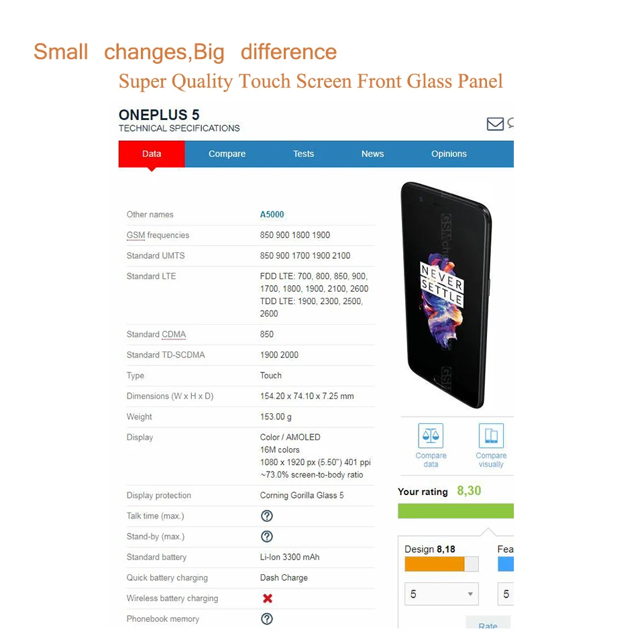644x644 pixels.
Task: Switch to the Compare tab
Action: pyautogui.click(x=227, y=154)
